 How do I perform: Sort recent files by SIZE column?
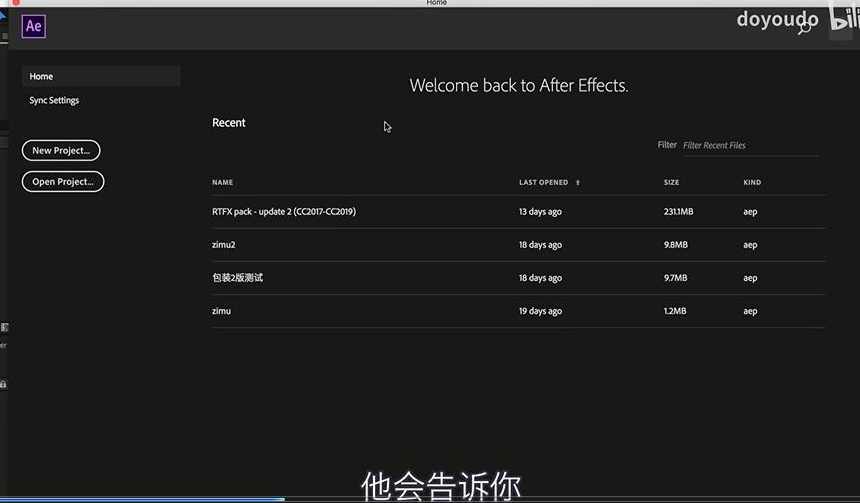[671, 182]
